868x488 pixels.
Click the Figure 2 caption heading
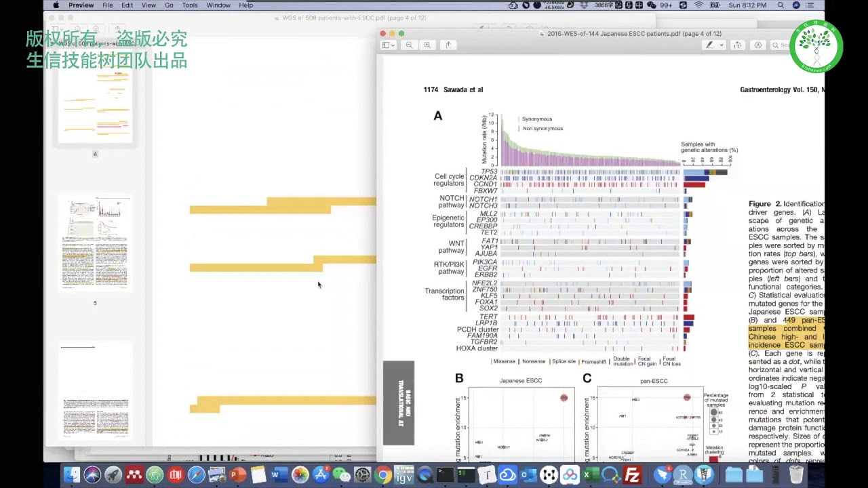point(765,204)
